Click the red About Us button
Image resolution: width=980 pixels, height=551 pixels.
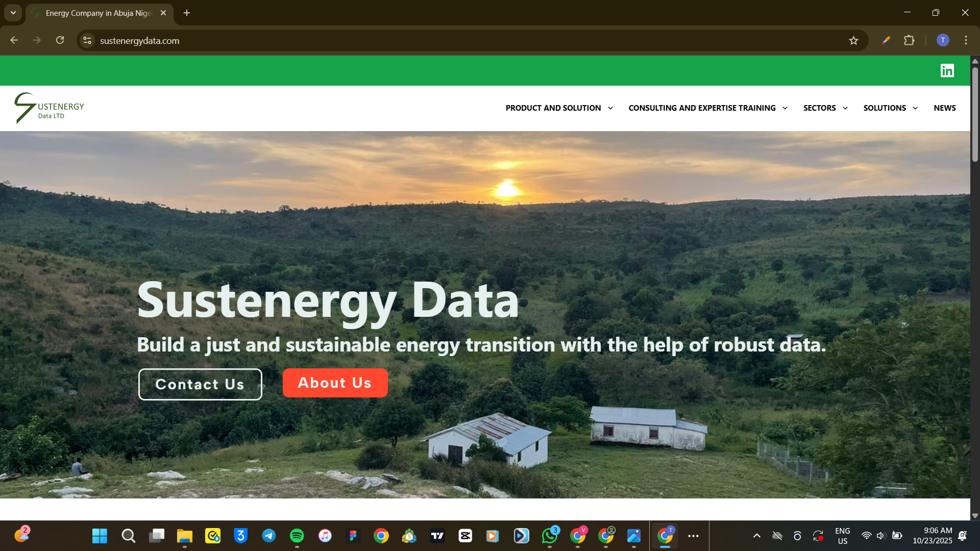coord(335,383)
